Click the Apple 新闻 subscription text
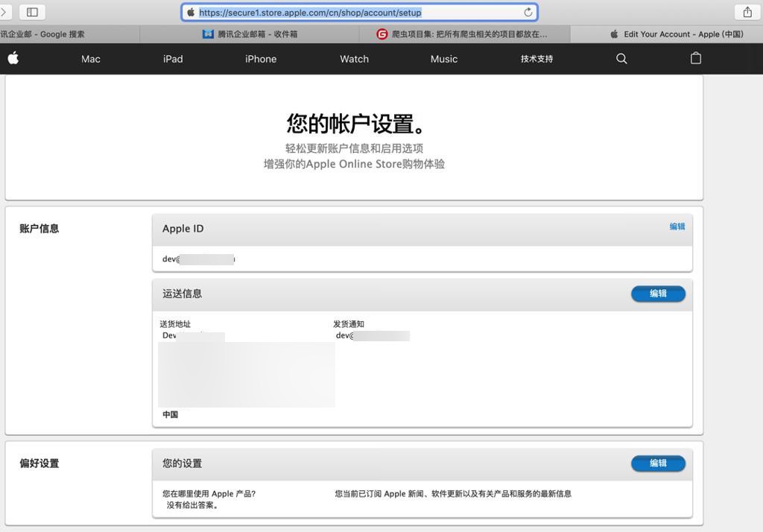This screenshot has width=763, height=532. click(x=453, y=493)
